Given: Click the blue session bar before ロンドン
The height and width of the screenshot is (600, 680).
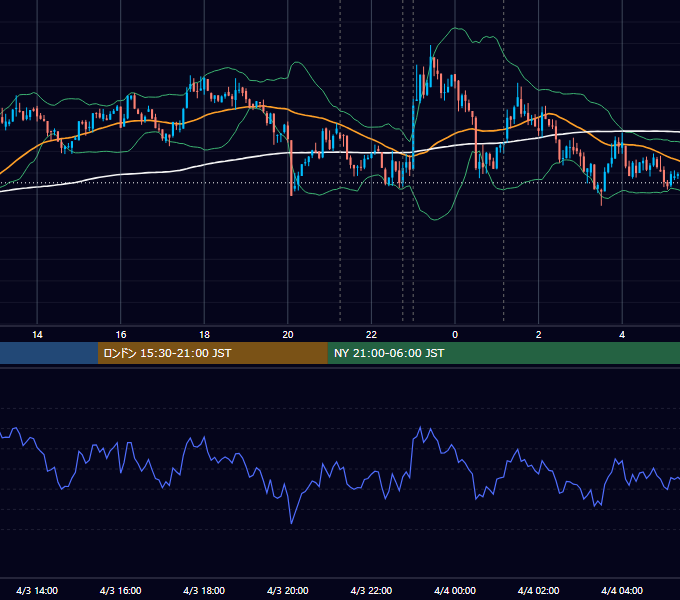Looking at the screenshot, I should tap(49, 353).
